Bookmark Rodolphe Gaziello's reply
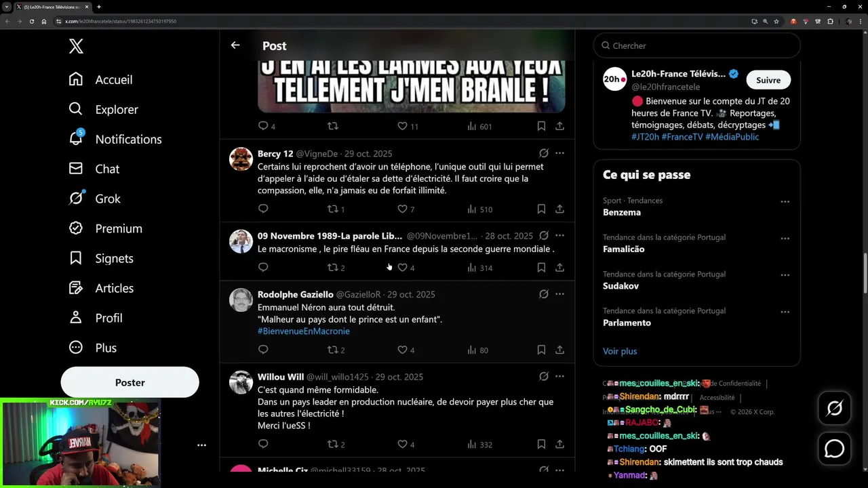Viewport: 868px width, 488px height. pyautogui.click(x=541, y=350)
